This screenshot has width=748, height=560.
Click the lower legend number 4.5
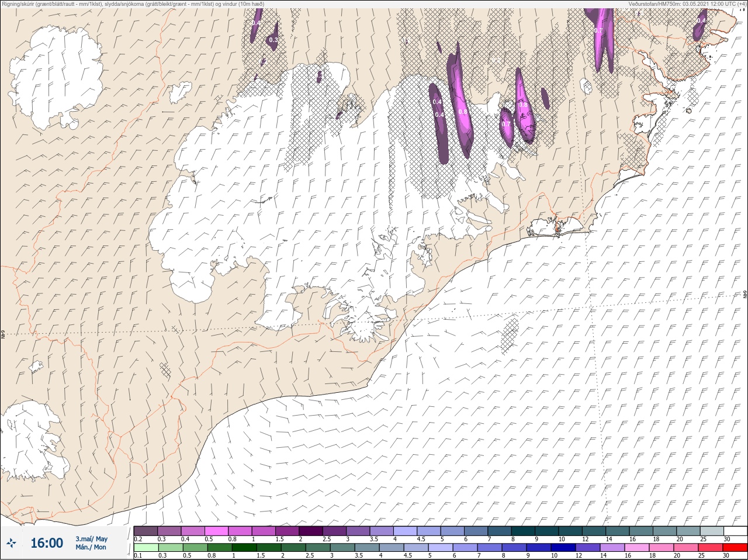(x=408, y=555)
